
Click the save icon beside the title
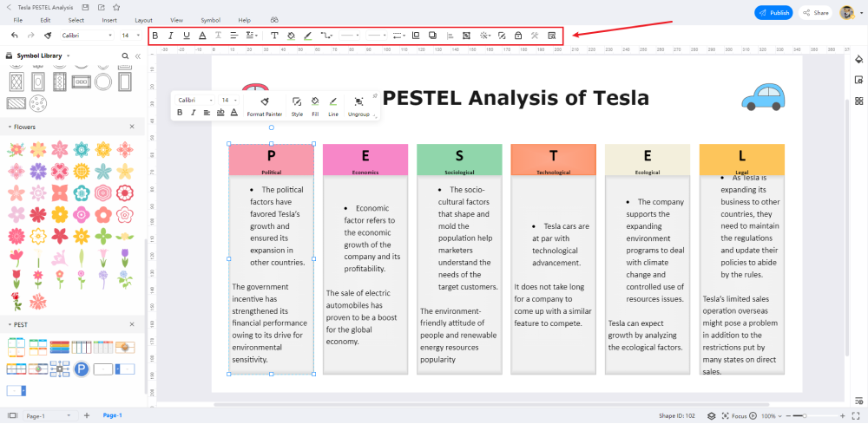click(85, 8)
